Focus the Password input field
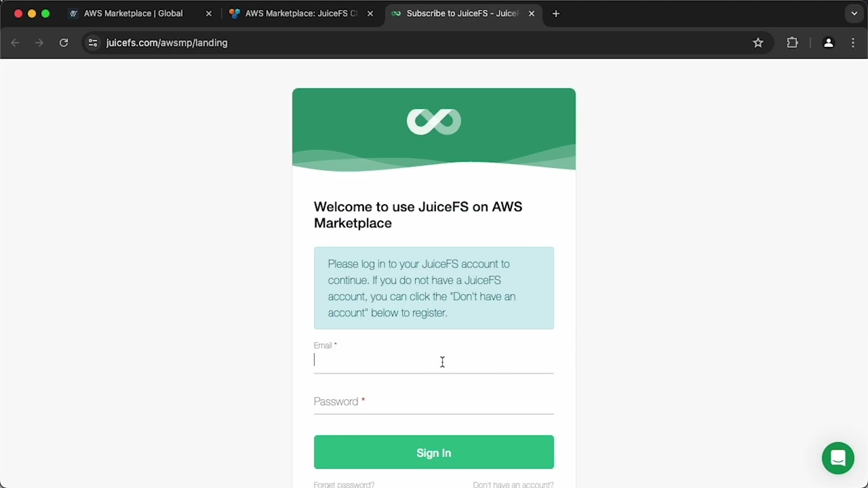This screenshot has height=488, width=868. click(434, 402)
